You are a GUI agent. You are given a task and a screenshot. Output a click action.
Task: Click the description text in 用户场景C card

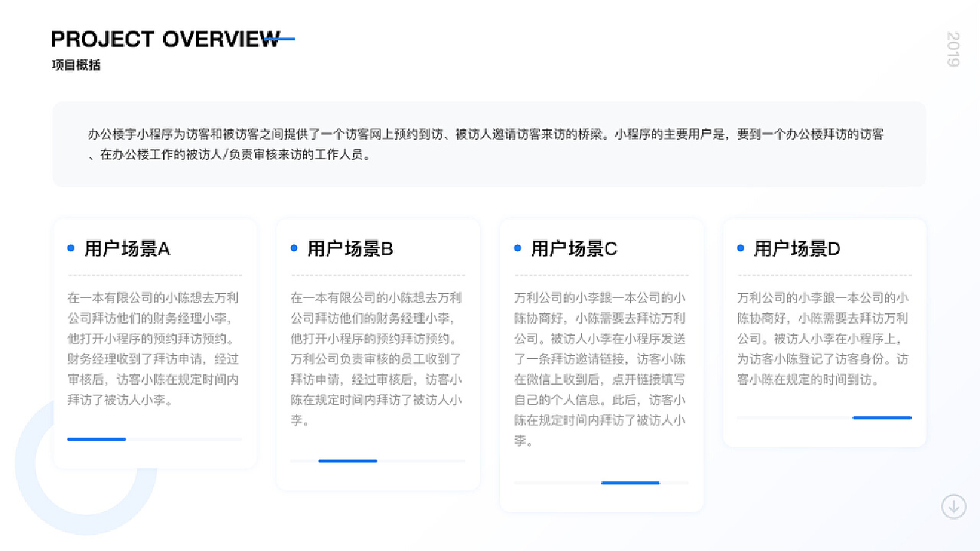[x=600, y=369]
